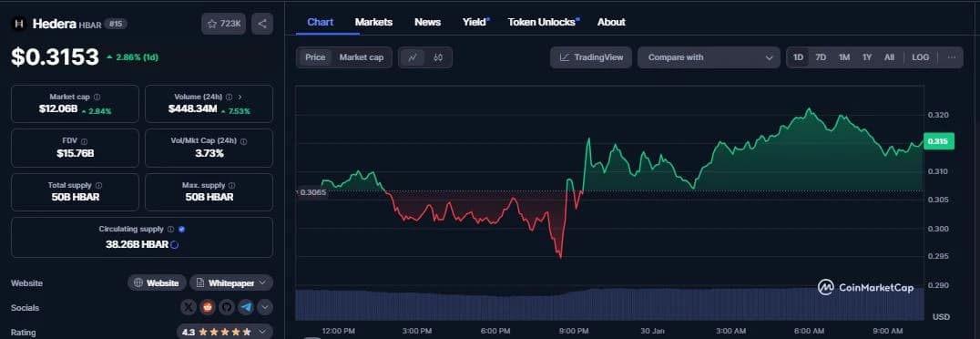Switch to the News tab
980x339 pixels.
[x=427, y=22]
